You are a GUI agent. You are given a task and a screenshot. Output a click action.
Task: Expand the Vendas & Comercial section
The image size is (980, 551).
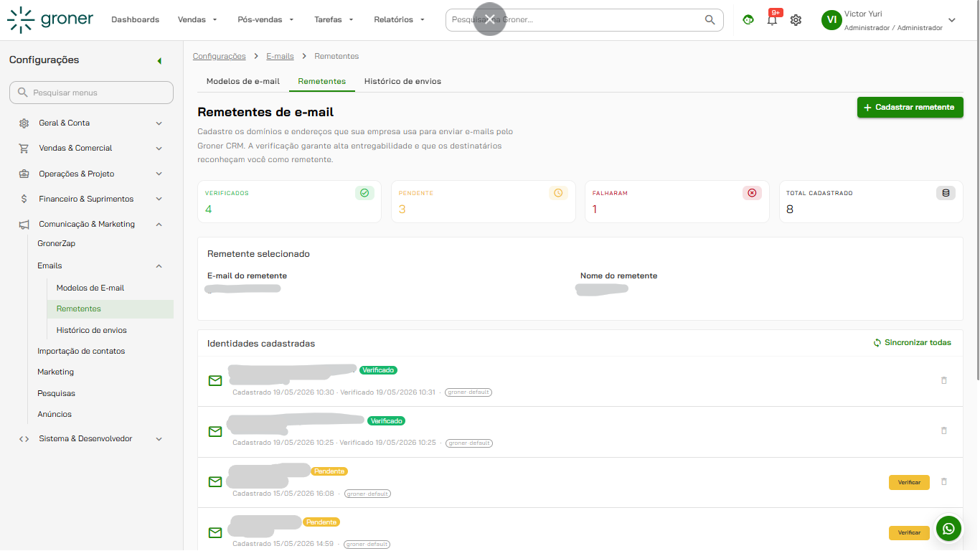(x=159, y=149)
